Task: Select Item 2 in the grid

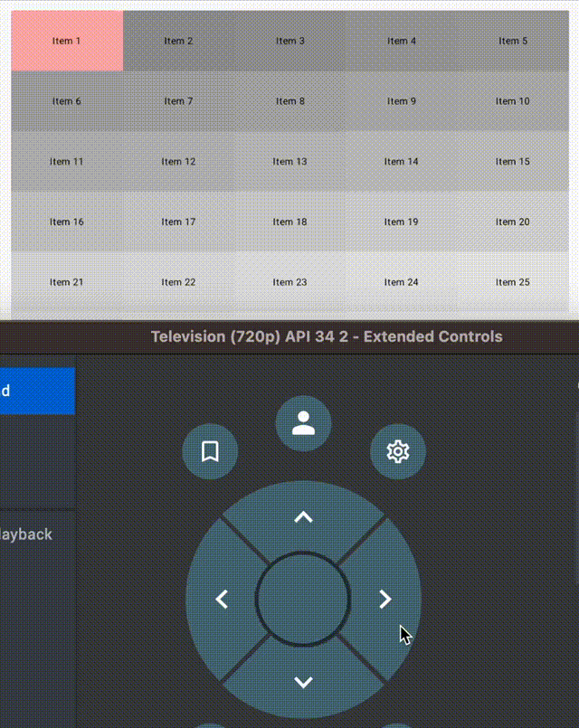Action: click(x=179, y=41)
